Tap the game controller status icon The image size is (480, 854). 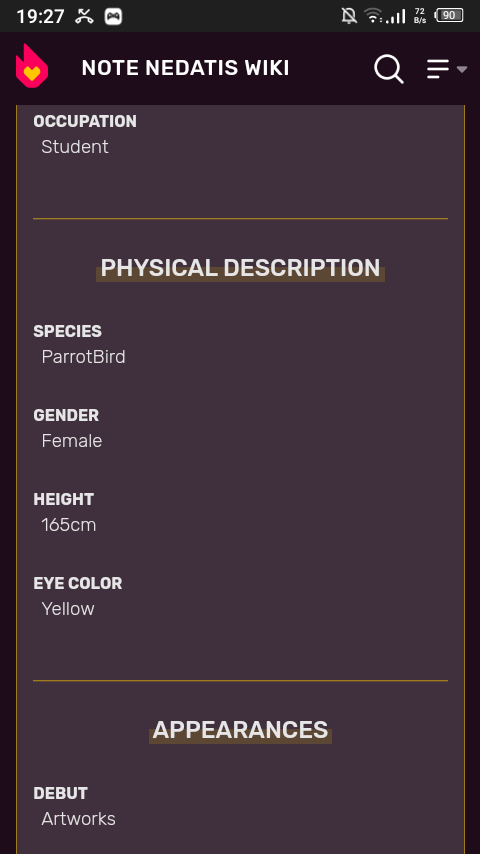click(x=113, y=16)
